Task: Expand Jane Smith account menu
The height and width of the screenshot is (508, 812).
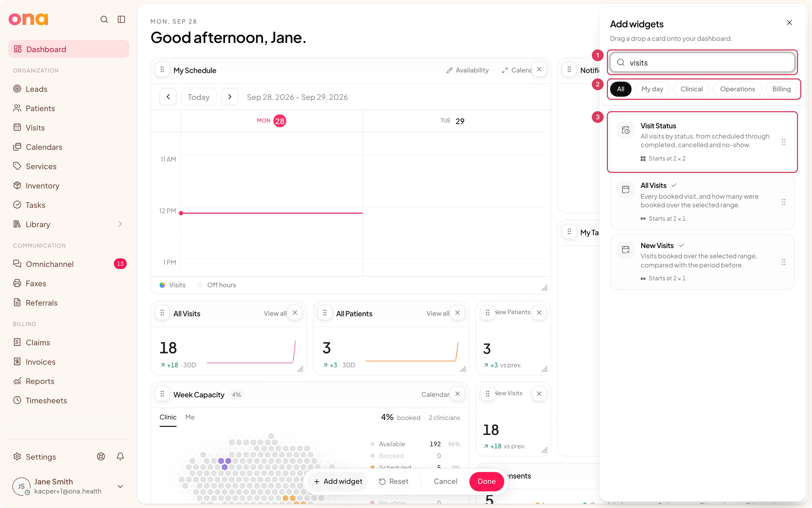Action: point(120,486)
